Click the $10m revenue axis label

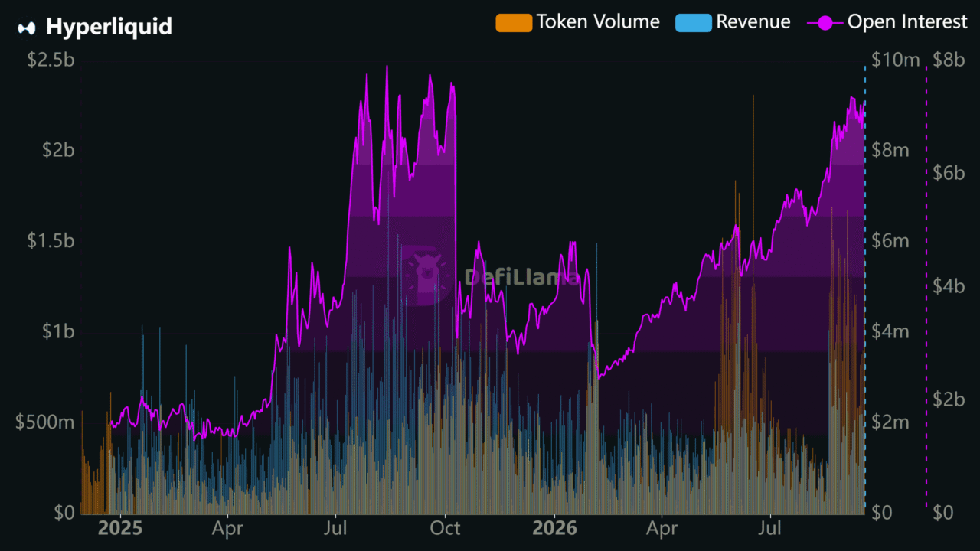pyautogui.click(x=895, y=60)
